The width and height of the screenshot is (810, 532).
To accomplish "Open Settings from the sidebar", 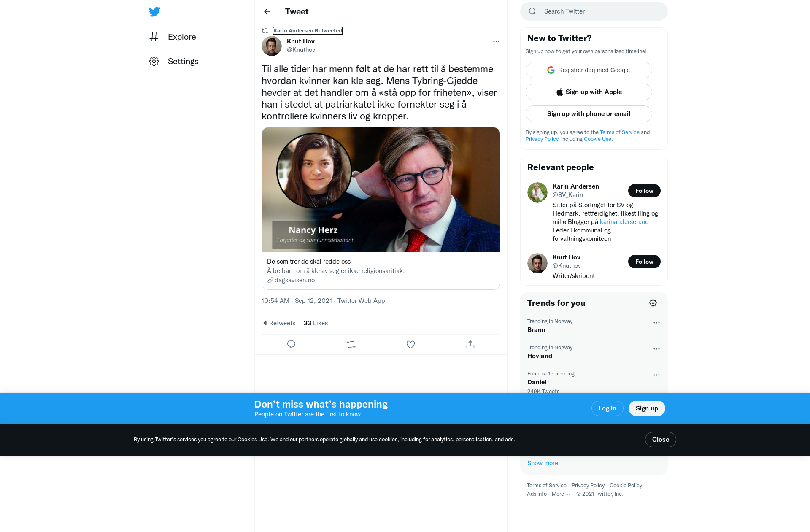I will 174,61.
